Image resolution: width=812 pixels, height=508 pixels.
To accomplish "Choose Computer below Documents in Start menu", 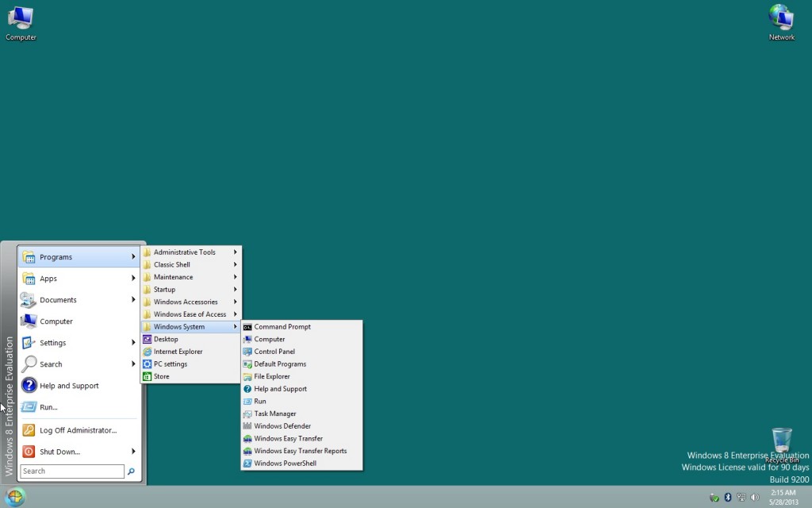I will point(79,321).
